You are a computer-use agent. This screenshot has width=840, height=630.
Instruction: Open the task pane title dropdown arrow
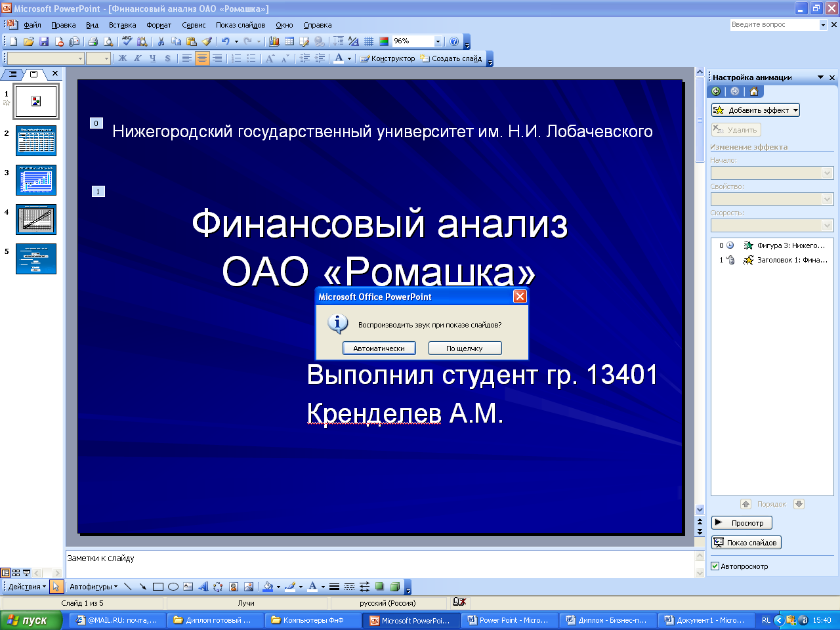tap(820, 77)
